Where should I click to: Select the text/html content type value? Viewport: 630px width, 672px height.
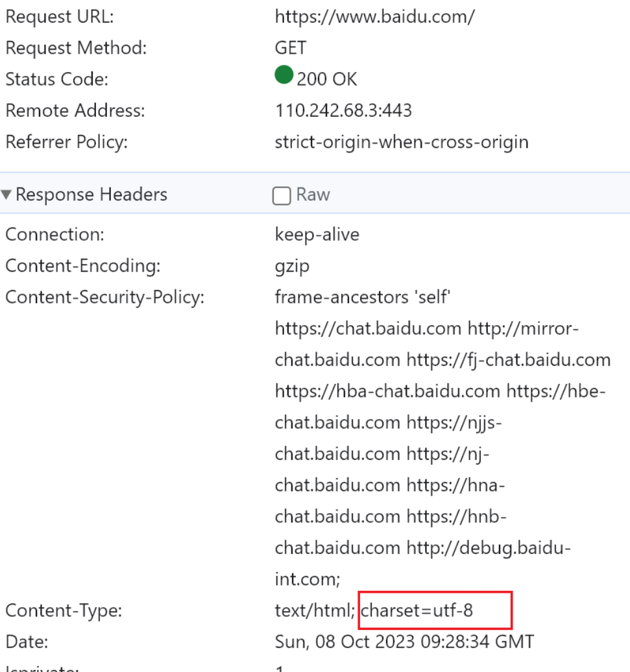[x=315, y=610]
